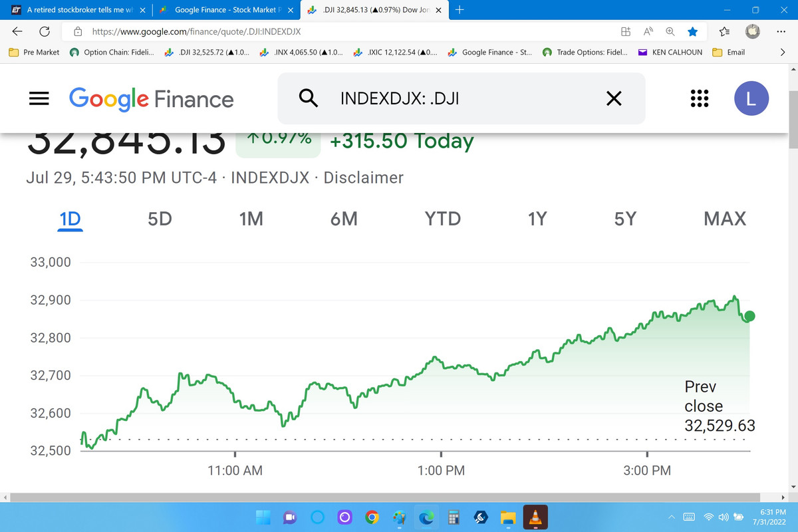
Task: Select the 5Y chart range
Action: [625, 219]
